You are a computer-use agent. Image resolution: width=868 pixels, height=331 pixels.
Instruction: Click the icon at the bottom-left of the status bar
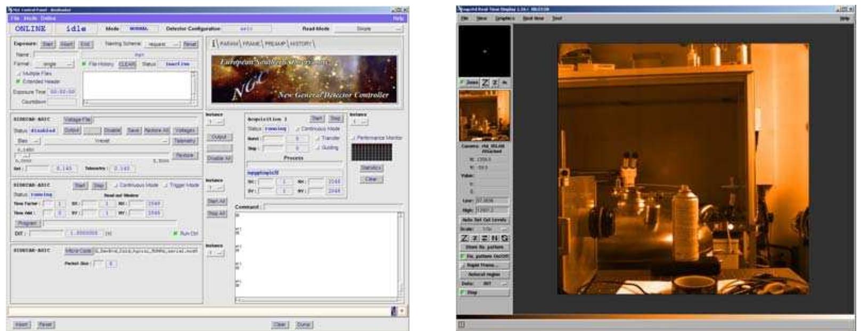462,324
